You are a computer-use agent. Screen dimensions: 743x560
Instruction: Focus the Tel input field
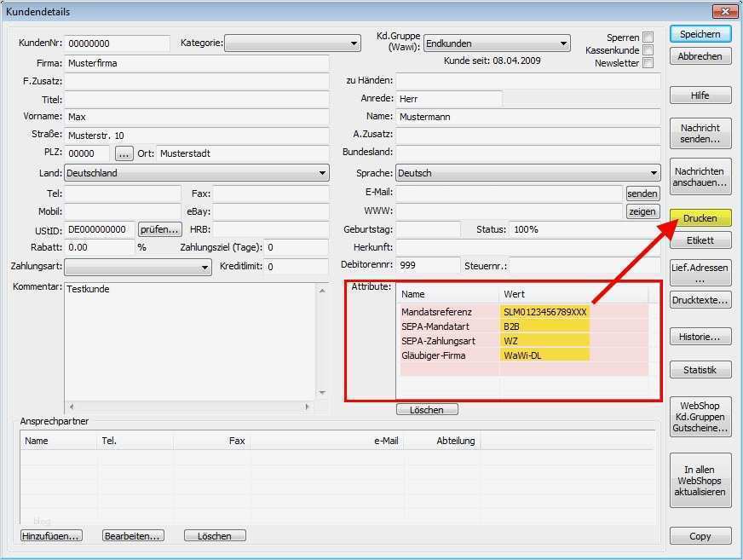[x=123, y=193]
